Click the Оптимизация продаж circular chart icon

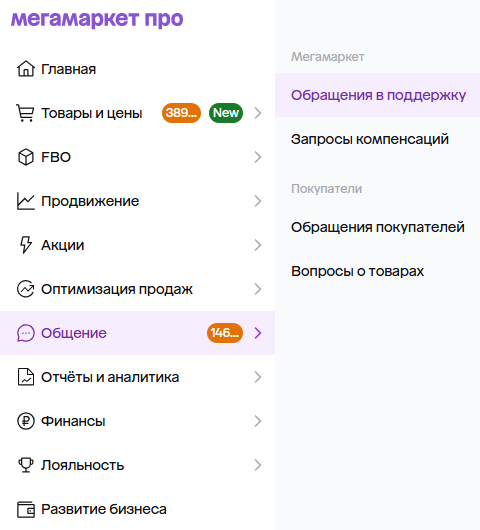26,289
